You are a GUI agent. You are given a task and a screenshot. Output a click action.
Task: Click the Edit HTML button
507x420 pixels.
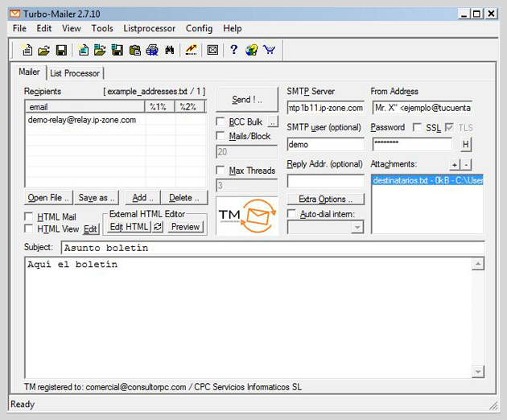coord(130,227)
